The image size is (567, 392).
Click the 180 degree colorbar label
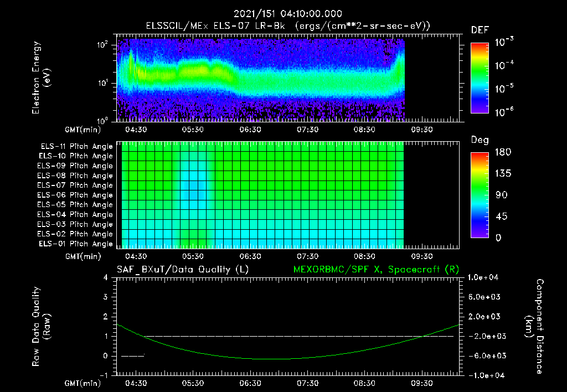coord(503,152)
